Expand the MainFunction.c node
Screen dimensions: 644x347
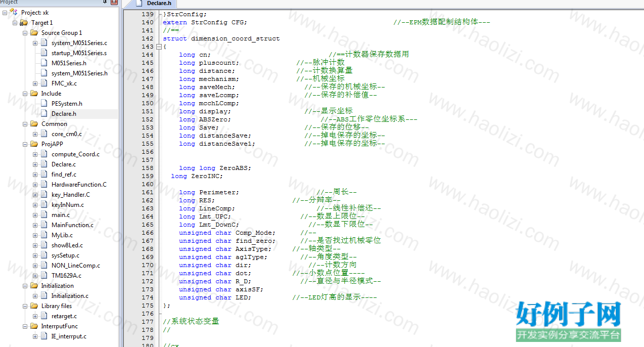[x=35, y=225]
